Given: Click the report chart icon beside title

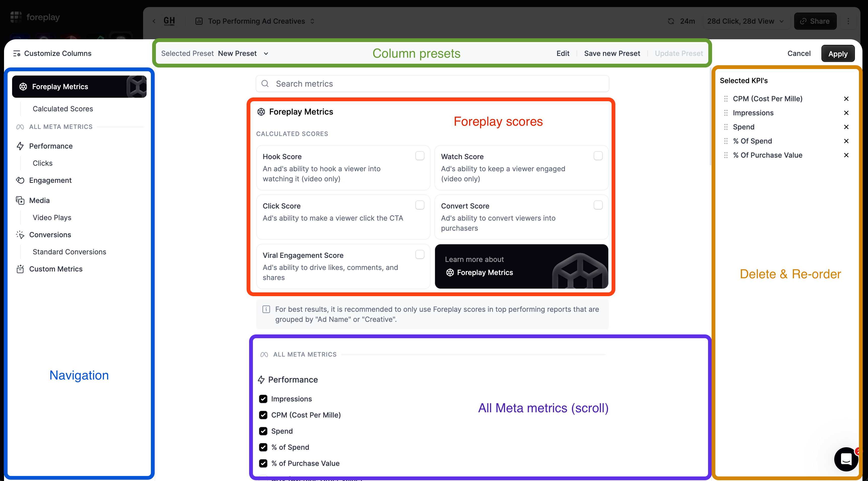Looking at the screenshot, I should (199, 21).
